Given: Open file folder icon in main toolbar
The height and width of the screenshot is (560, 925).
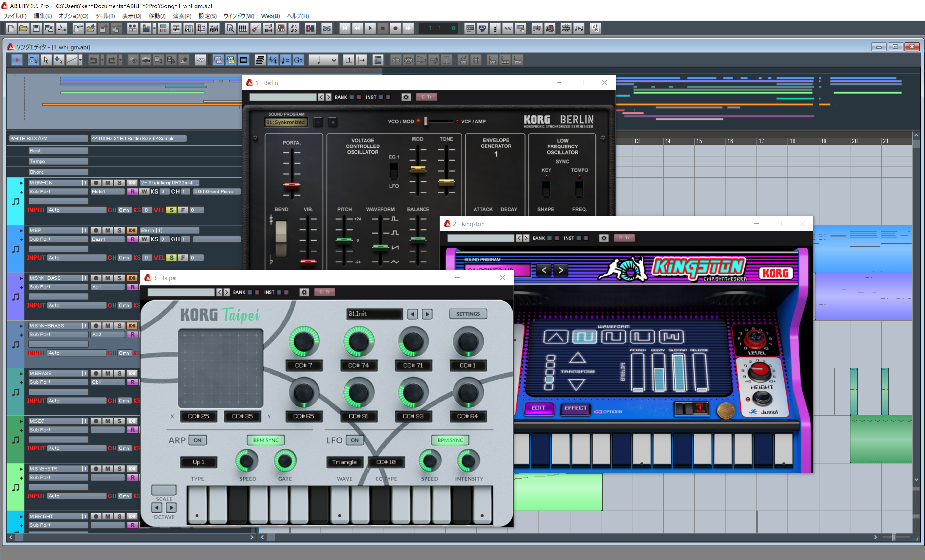Looking at the screenshot, I should click(x=24, y=29).
